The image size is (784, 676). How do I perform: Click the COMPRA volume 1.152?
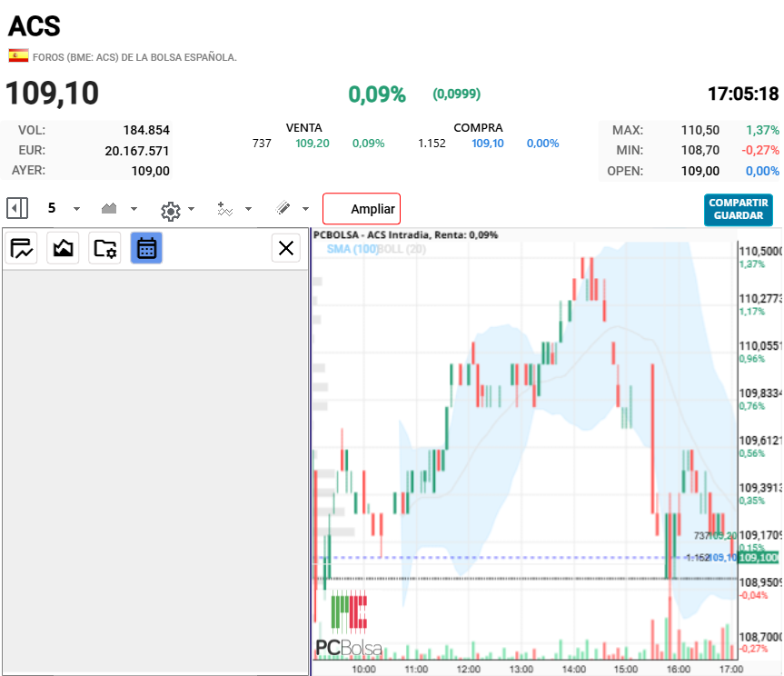coord(432,144)
